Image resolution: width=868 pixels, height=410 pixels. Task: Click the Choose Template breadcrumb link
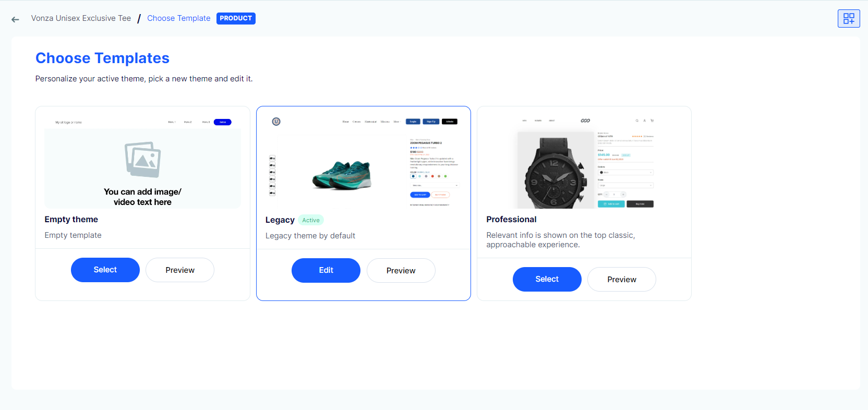179,18
